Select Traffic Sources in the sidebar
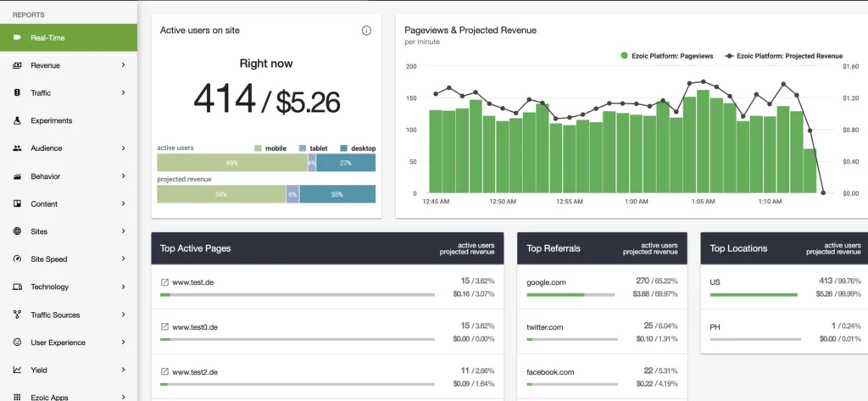 (x=55, y=315)
